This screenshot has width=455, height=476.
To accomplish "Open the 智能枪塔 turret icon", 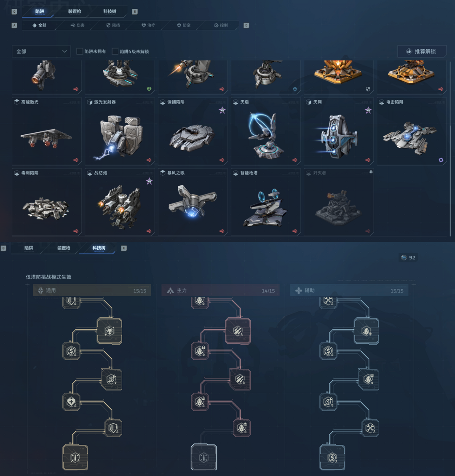I will [265, 202].
